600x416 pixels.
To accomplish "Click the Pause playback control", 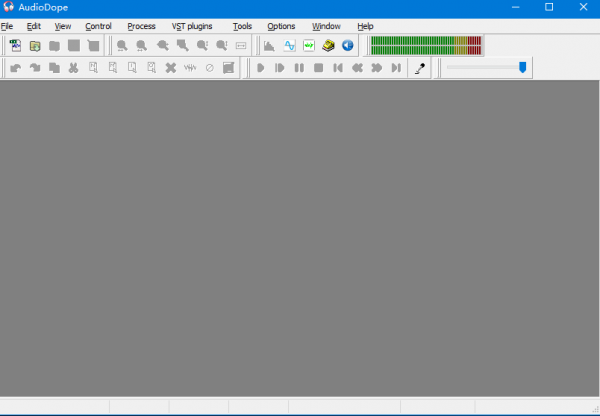I will coord(299,68).
